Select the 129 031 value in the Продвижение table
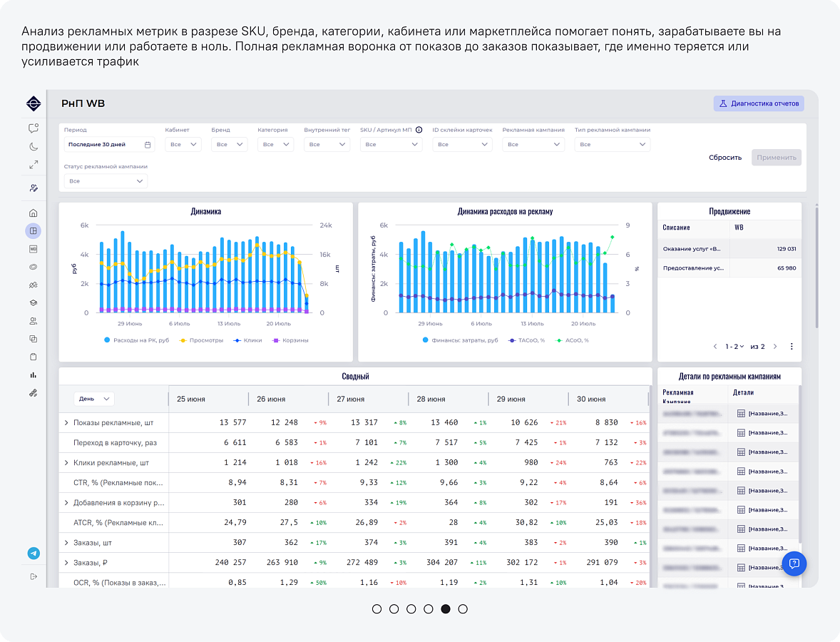 787,249
